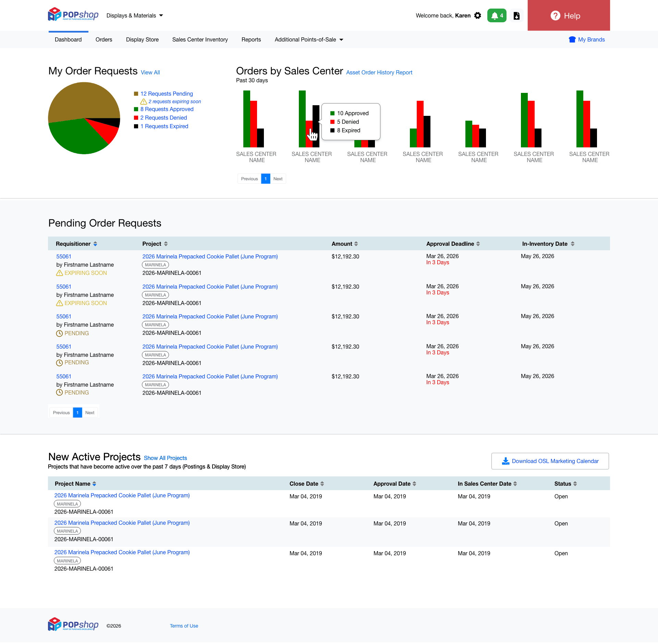
Task: Click Next in sales center chart pagination
Action: (278, 179)
